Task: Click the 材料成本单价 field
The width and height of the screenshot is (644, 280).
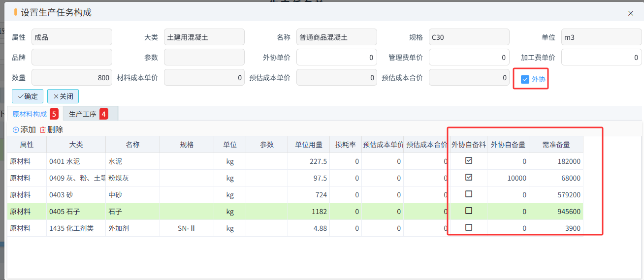Action: pos(204,77)
